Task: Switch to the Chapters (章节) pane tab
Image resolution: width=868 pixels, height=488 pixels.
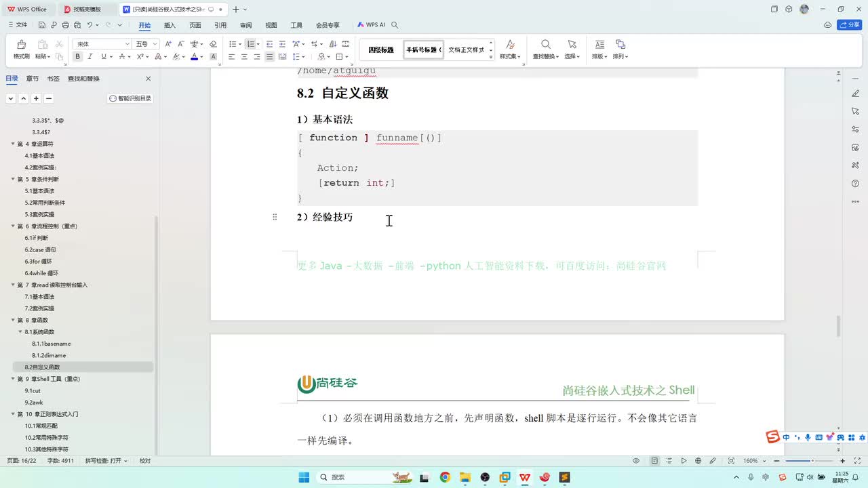Action: [33, 79]
